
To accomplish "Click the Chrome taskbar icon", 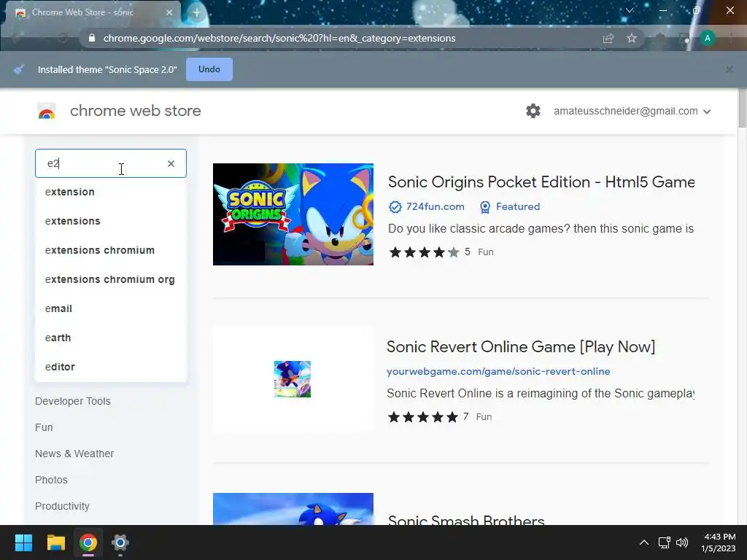I will (x=88, y=542).
